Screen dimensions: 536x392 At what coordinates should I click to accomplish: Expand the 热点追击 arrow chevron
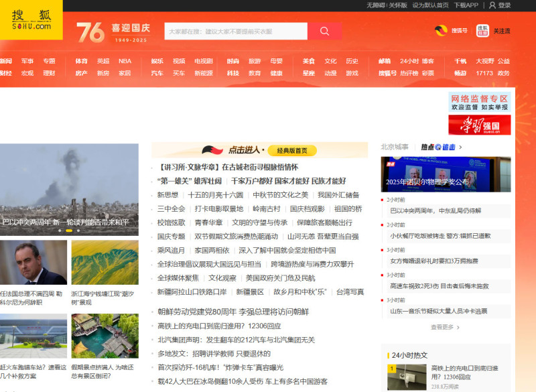coord(460,147)
